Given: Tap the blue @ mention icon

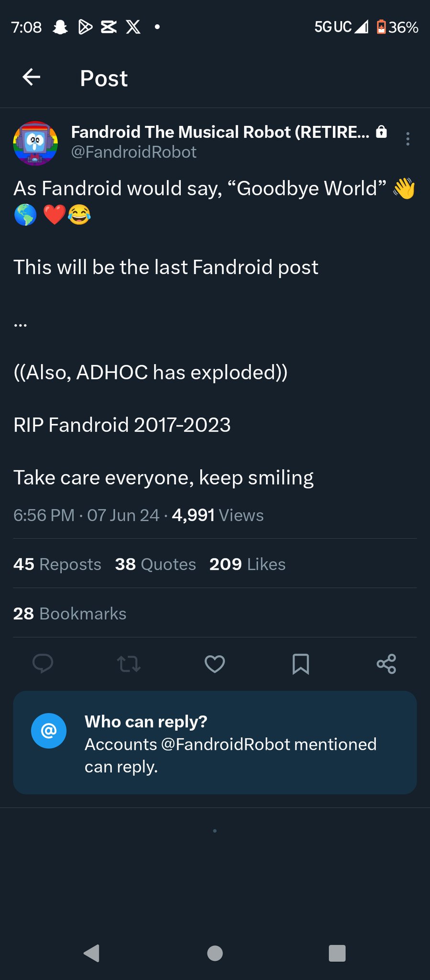Looking at the screenshot, I should coord(49,731).
